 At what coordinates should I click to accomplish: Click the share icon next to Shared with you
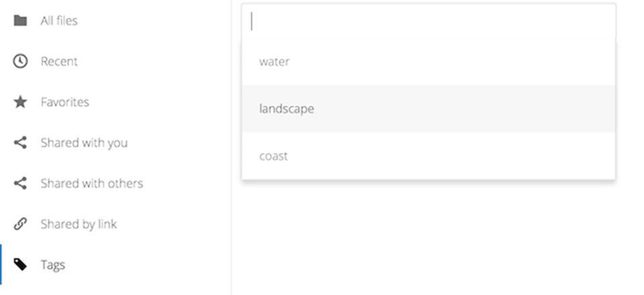(20, 142)
